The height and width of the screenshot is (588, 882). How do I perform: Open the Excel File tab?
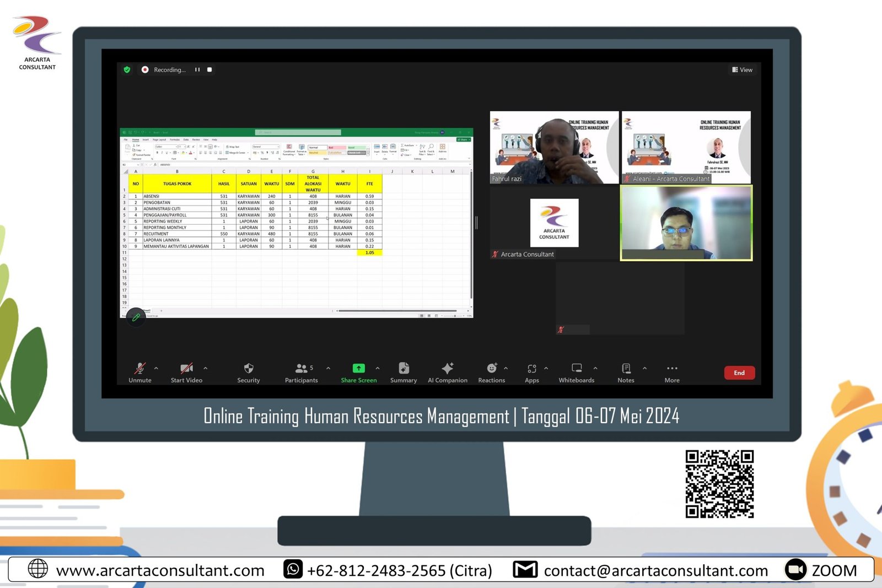[x=126, y=139]
